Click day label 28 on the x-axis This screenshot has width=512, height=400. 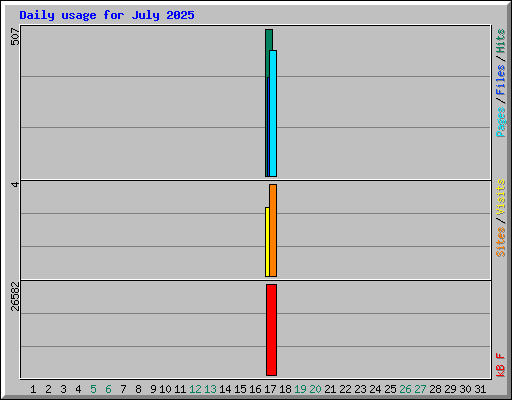coord(435,389)
